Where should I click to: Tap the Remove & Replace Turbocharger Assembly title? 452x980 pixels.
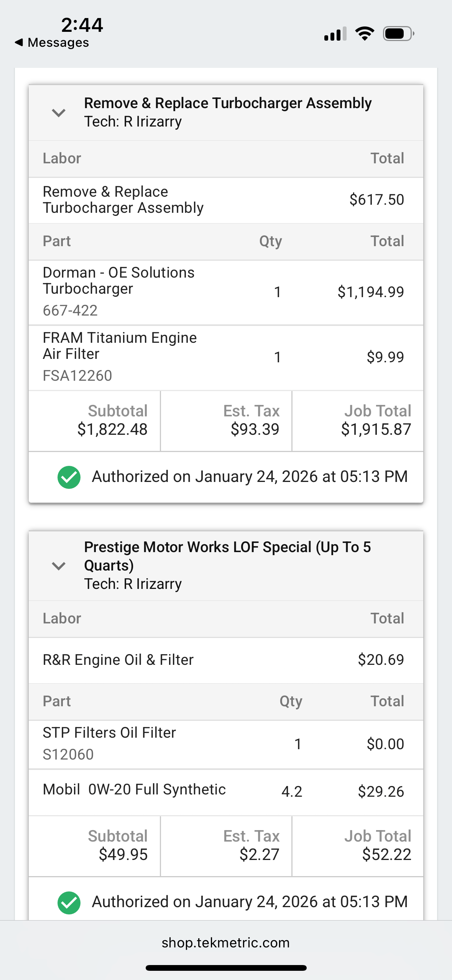pyautogui.click(x=228, y=103)
